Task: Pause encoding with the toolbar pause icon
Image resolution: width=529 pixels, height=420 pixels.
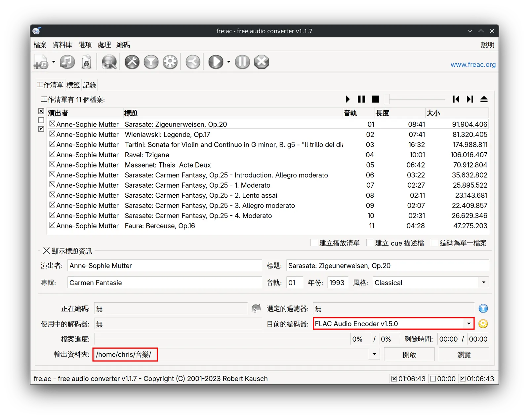Action: [x=242, y=62]
